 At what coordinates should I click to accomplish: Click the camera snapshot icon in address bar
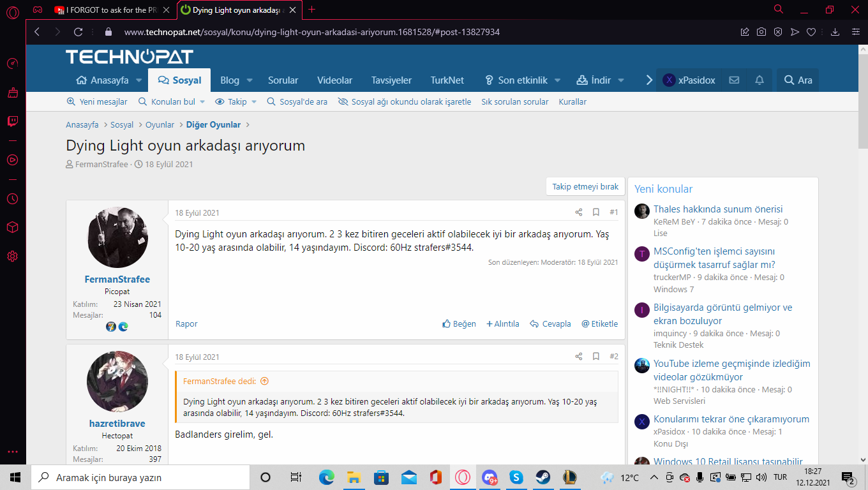click(761, 32)
